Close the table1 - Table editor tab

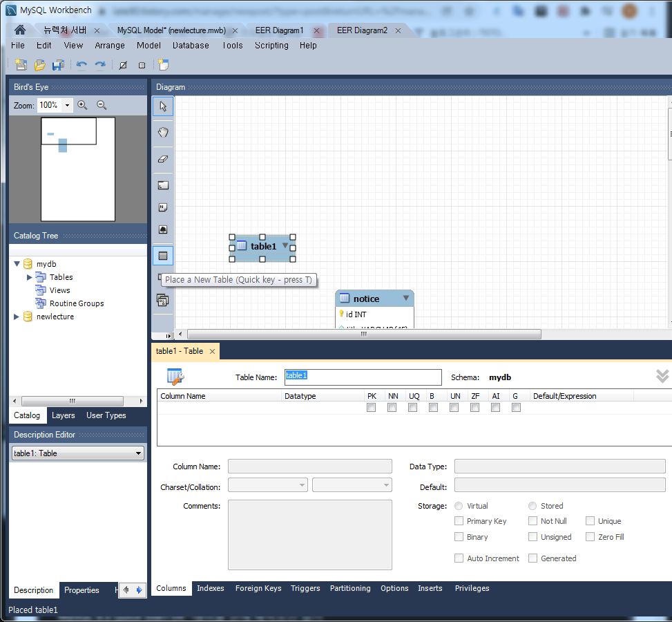click(212, 351)
